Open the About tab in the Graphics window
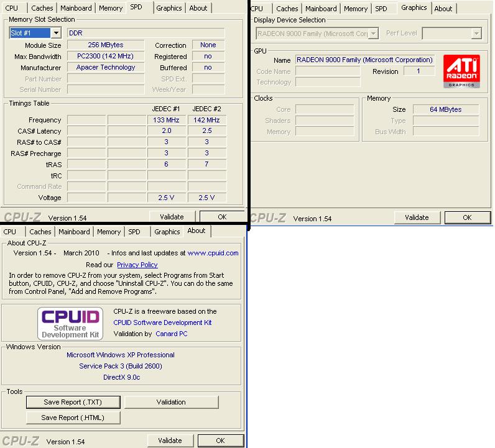This screenshot has height=448, width=495. 443,9
